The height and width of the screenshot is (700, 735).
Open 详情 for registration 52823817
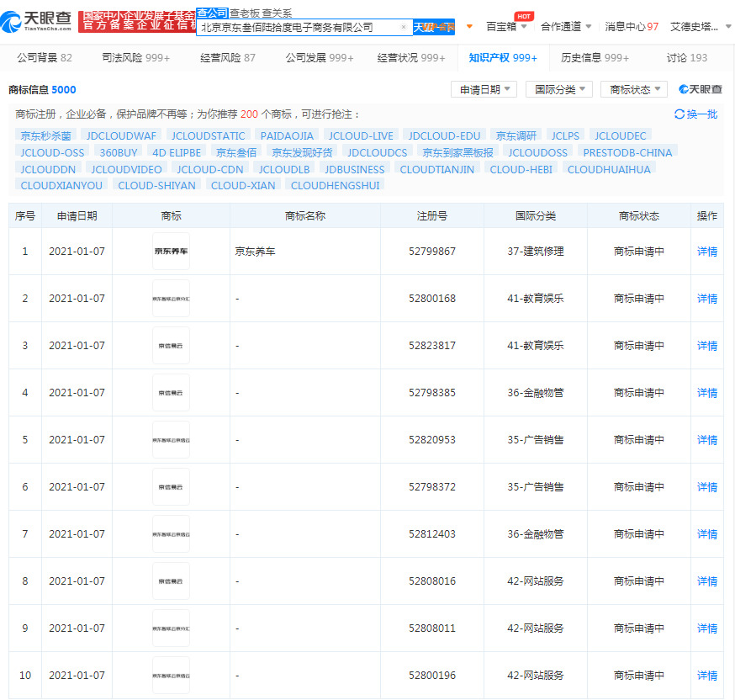coord(707,346)
